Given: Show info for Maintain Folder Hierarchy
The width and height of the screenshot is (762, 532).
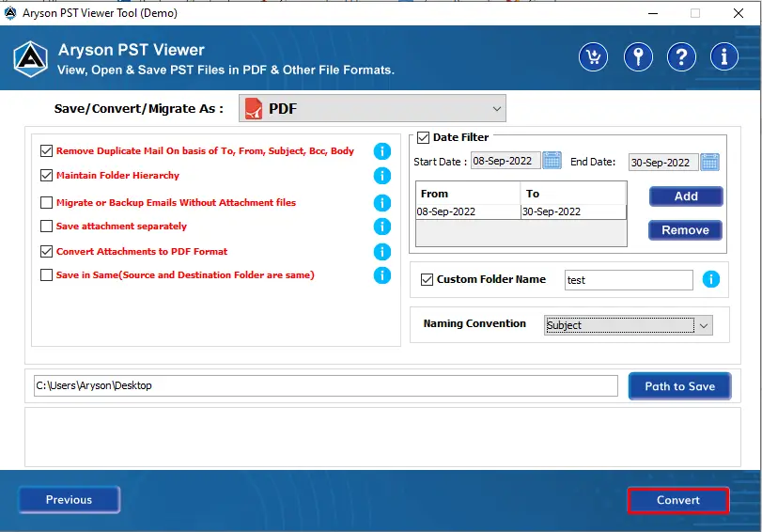Looking at the screenshot, I should (382, 176).
